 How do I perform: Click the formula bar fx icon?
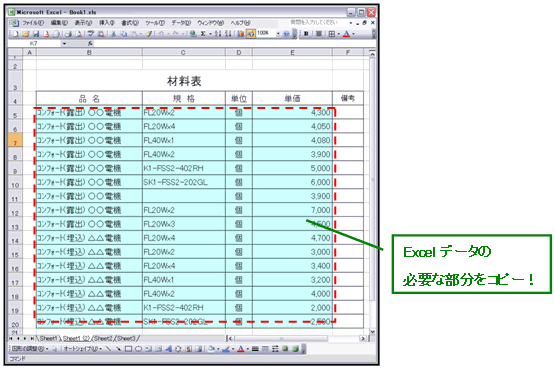pyautogui.click(x=90, y=43)
